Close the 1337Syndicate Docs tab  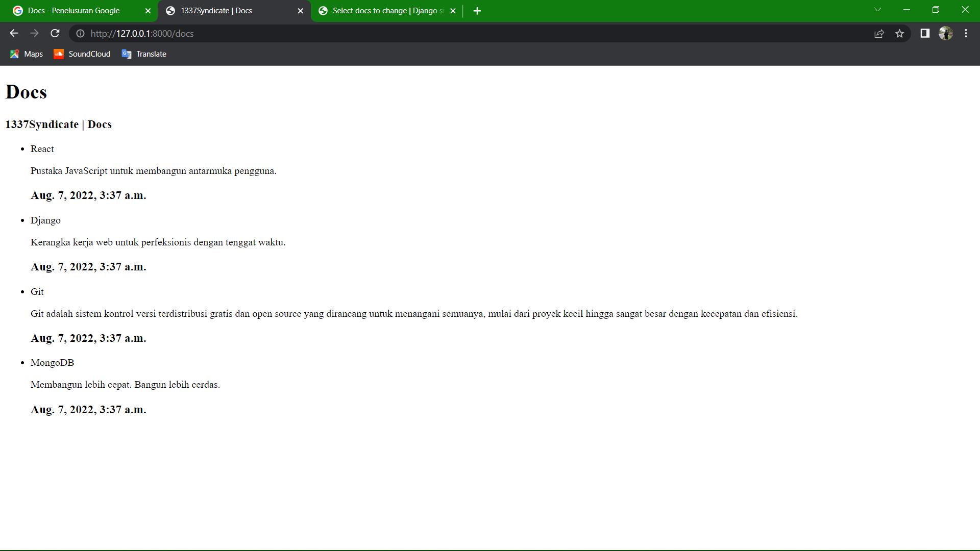300,11
